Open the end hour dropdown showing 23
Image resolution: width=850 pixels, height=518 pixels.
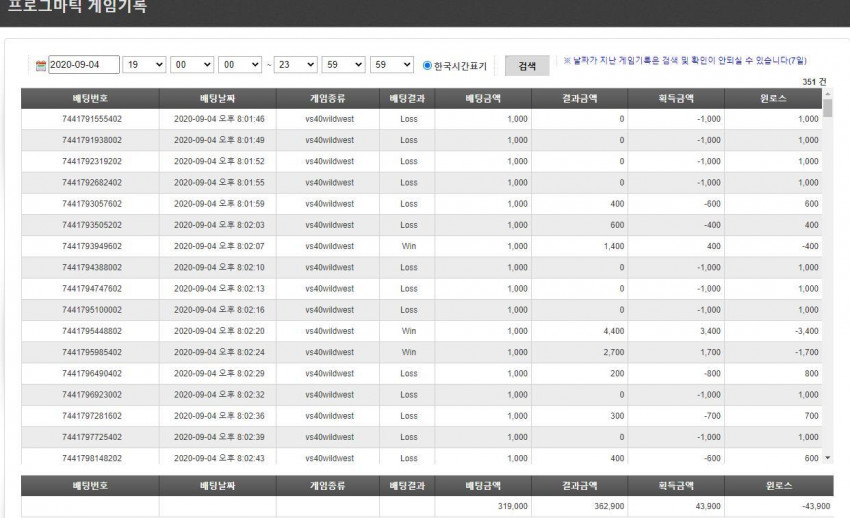[295, 64]
